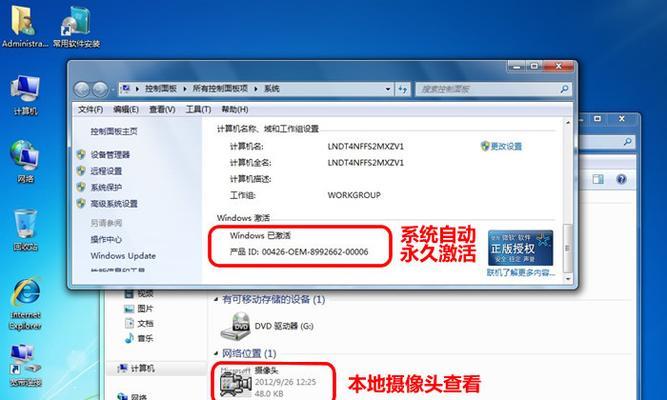
Task: Click 所有控制面板项 breadcrumb segment
Action: point(220,89)
